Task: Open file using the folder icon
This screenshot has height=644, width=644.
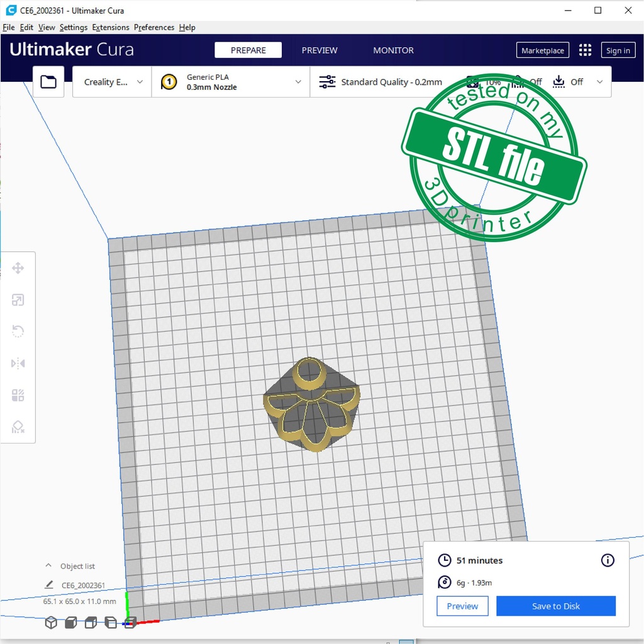Action: (x=48, y=82)
